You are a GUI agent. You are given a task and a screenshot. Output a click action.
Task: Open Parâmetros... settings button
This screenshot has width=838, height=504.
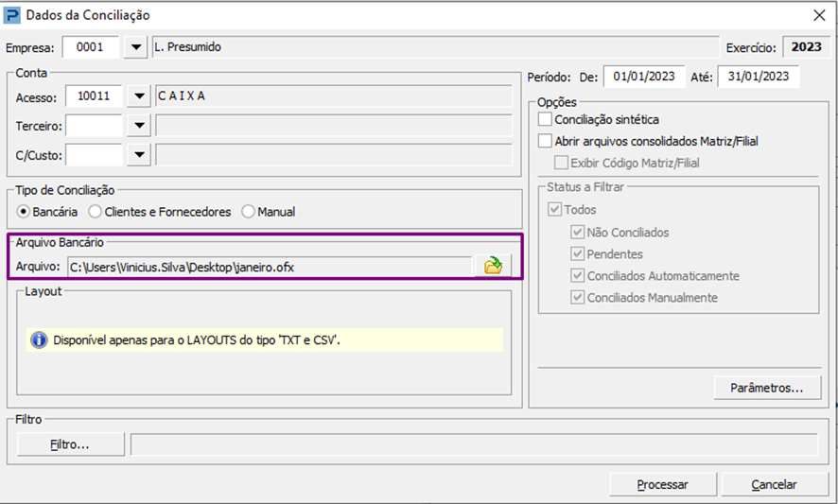coord(767,388)
